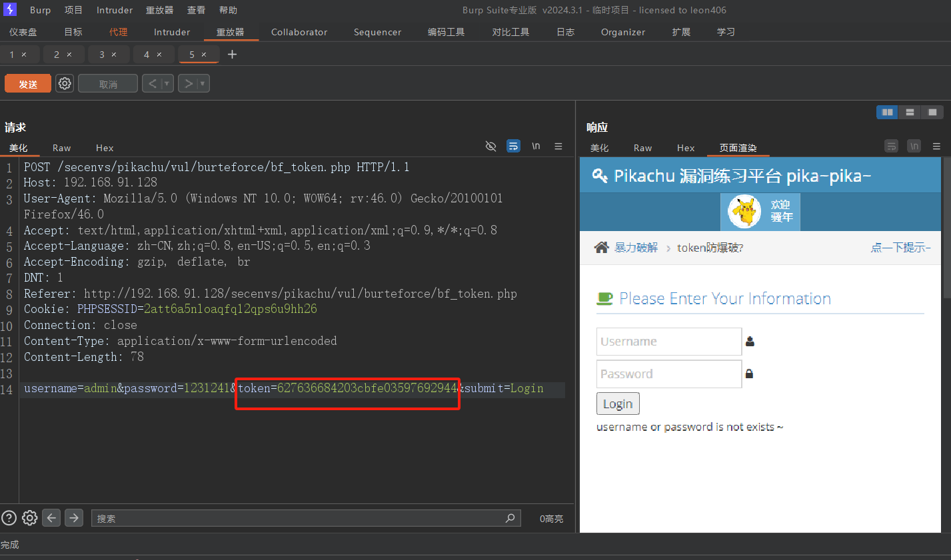
Task: Switch request view to Hex
Action: pyautogui.click(x=105, y=148)
